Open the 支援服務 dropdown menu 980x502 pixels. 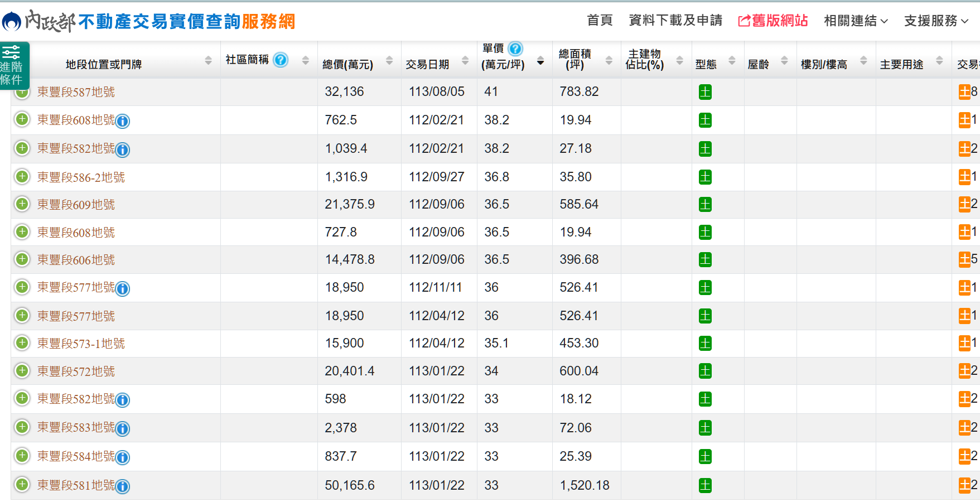[936, 21]
